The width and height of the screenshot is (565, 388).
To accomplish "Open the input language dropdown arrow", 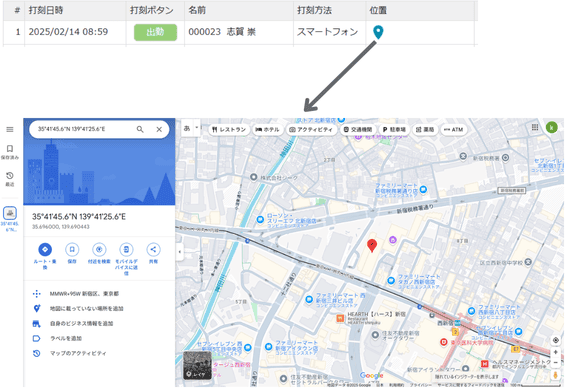I will point(197,128).
